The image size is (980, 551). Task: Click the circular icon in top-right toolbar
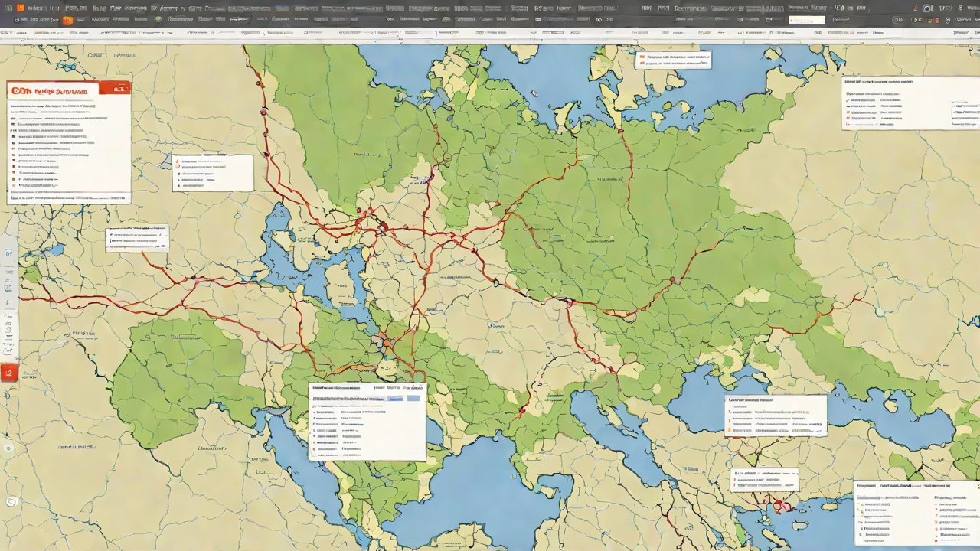click(x=928, y=8)
